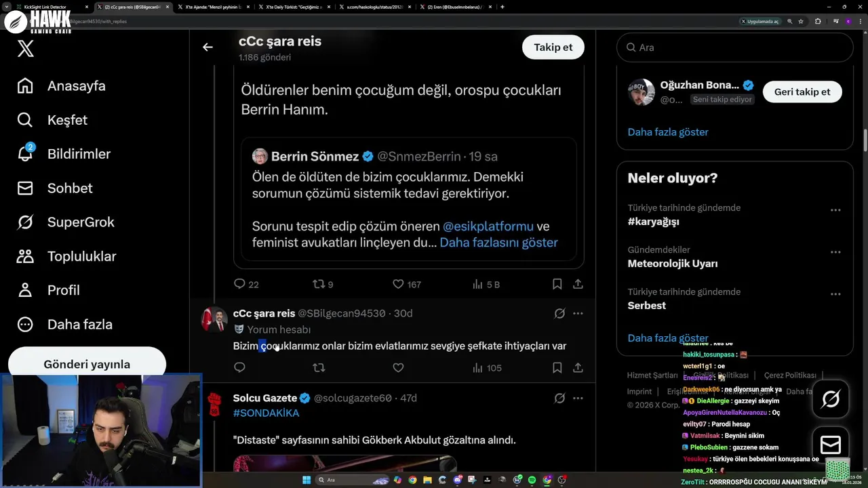Bookmark the Berrin Hanım quote post
The height and width of the screenshot is (488, 868).
tap(557, 284)
